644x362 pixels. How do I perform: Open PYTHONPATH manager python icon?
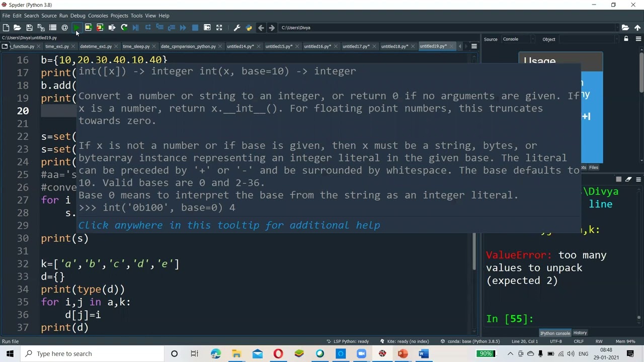click(249, 28)
